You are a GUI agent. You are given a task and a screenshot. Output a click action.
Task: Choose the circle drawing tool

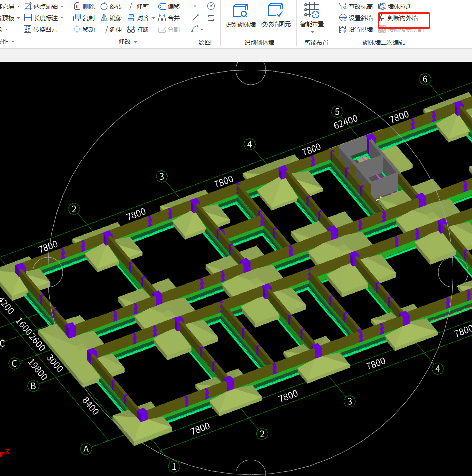point(211,6)
